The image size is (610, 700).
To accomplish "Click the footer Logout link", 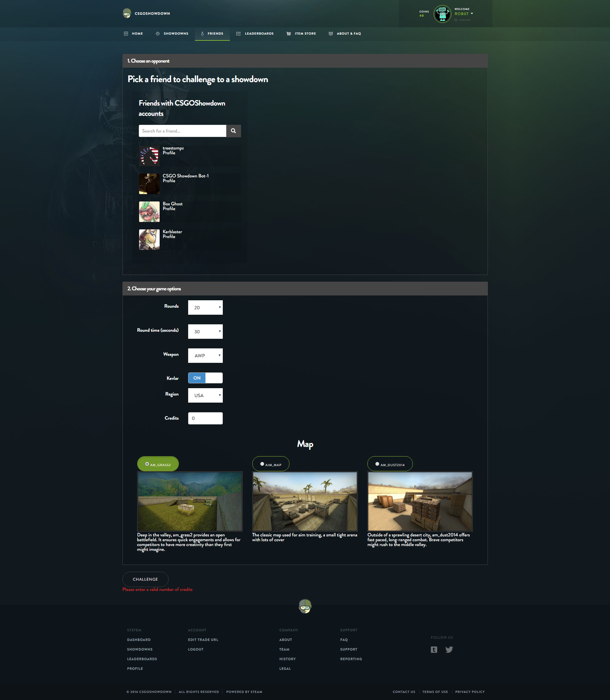I will pos(196,649).
